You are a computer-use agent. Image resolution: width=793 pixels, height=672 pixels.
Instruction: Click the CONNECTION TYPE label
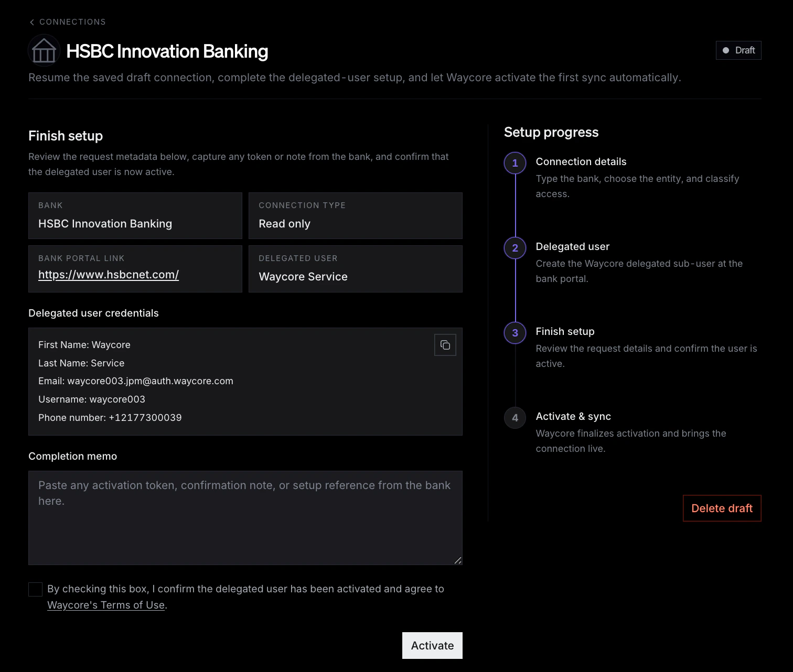point(302,205)
